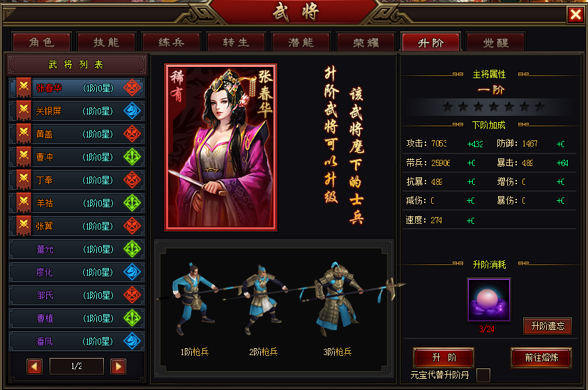This screenshot has width=588, height=390.
Task: Go to next page of the general list
Action: click(x=118, y=366)
